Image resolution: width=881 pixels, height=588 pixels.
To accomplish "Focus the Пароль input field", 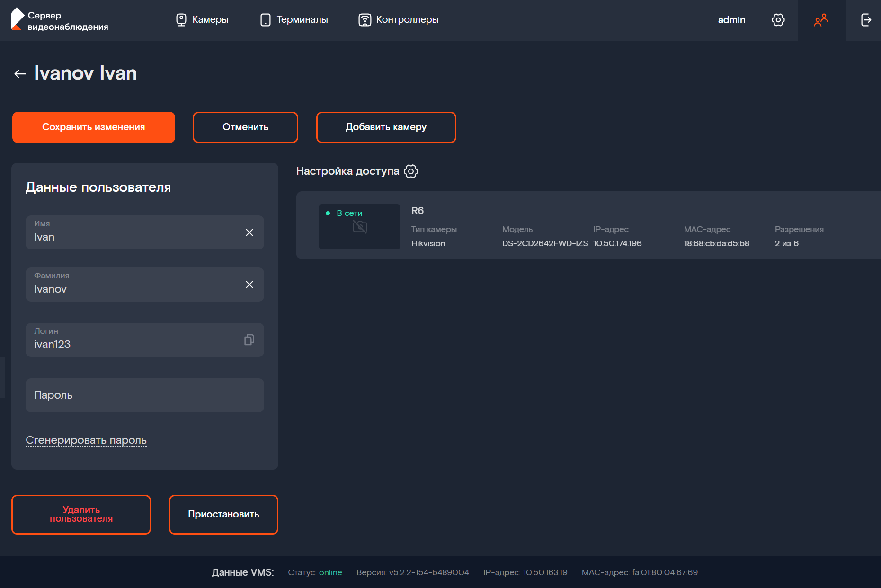I will [144, 395].
